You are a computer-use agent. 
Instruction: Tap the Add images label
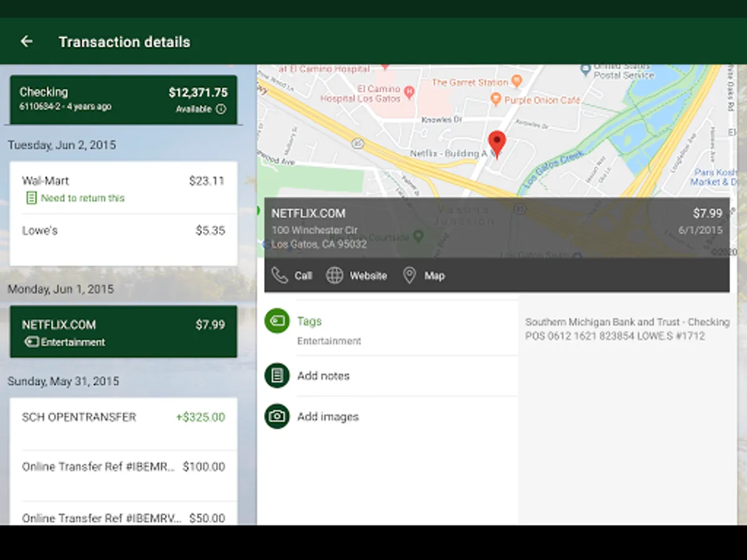tap(328, 417)
